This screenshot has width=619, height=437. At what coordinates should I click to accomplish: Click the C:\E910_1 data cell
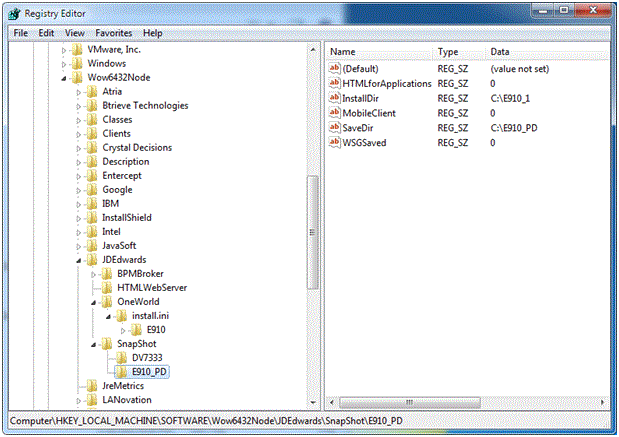(510, 98)
